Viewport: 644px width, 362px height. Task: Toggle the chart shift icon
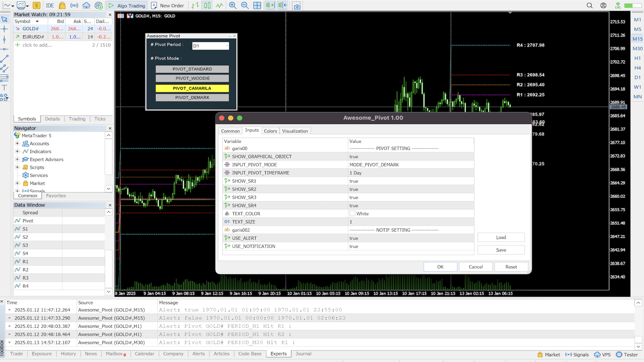tap(283, 5)
